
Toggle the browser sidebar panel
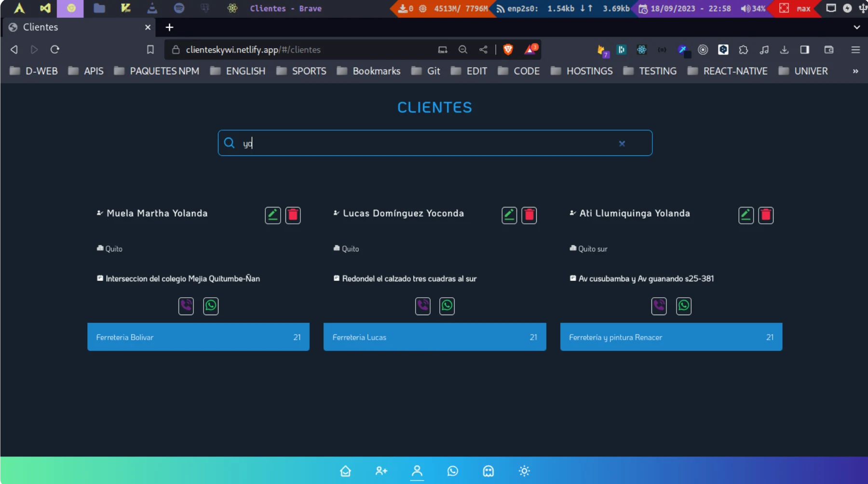pos(804,50)
